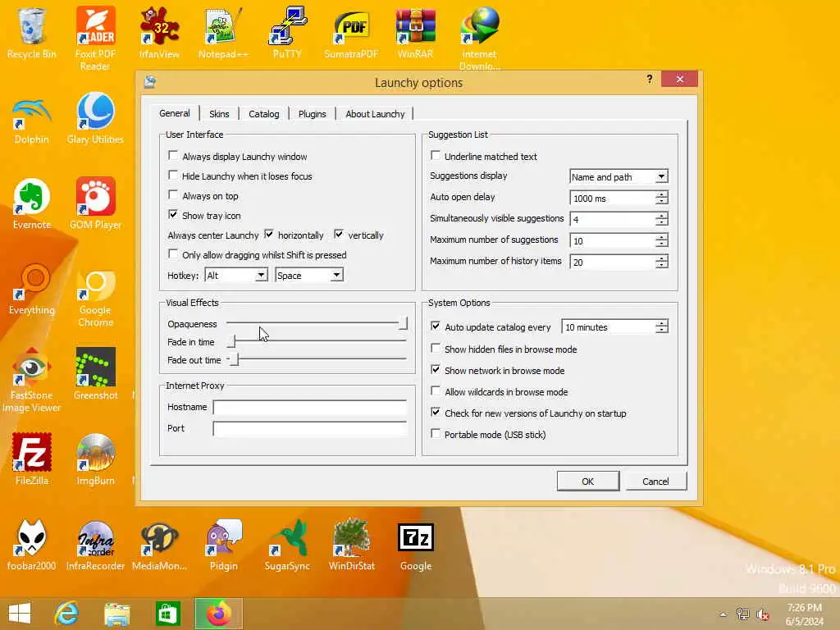
Task: Toggle the horizontally centering checkbox
Action: (269, 235)
